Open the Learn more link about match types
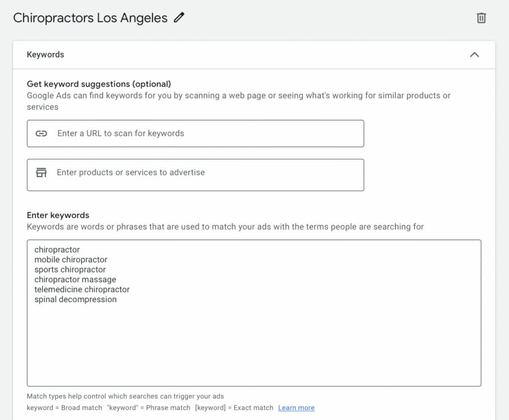This screenshot has height=420, width=509. (x=296, y=408)
